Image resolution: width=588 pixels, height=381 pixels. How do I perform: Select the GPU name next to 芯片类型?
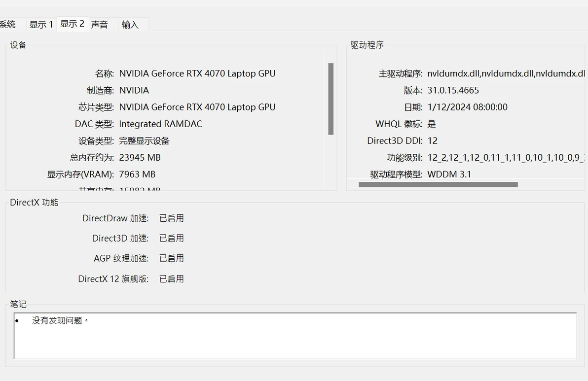pyautogui.click(x=197, y=107)
